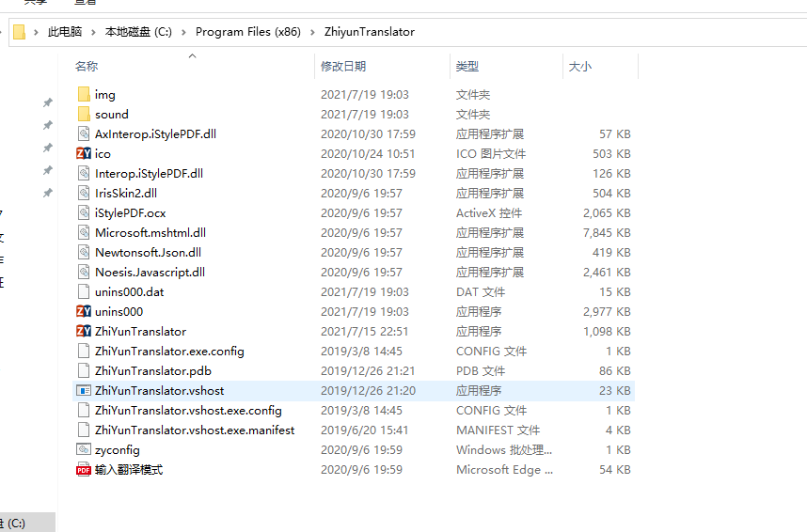Go to 此电脑 in the address bar
The image size is (807, 532).
coord(65,32)
